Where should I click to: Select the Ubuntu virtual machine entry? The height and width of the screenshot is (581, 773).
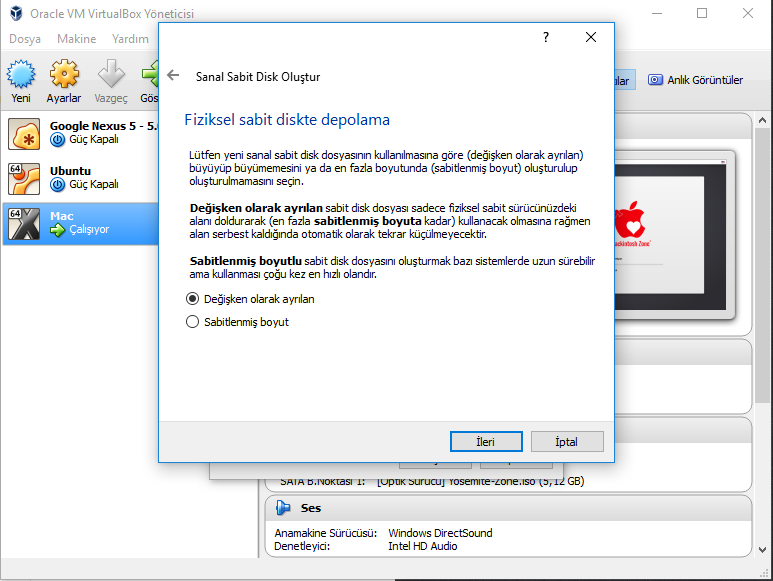tap(80, 179)
